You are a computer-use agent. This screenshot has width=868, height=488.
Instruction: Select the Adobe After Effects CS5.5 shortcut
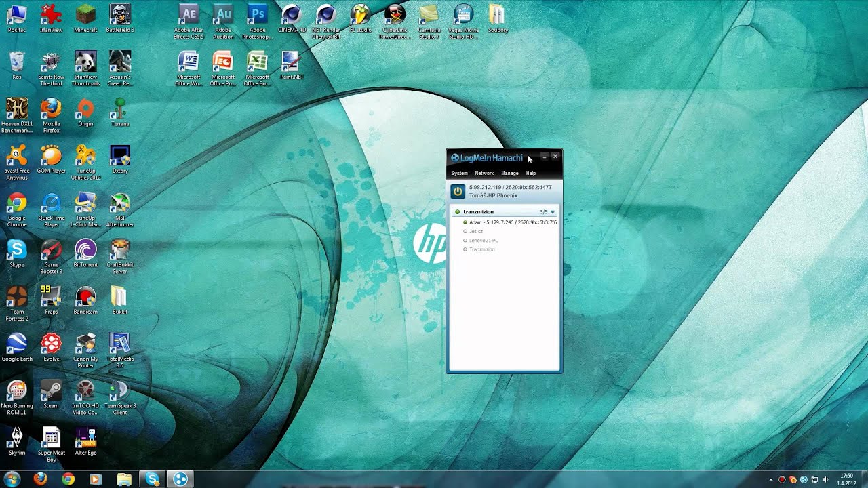[x=189, y=22]
